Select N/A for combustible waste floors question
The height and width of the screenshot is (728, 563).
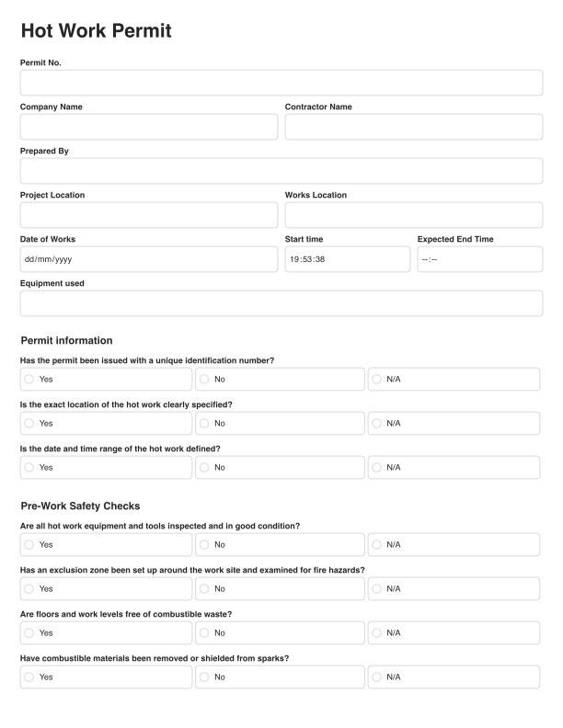pyautogui.click(x=377, y=632)
